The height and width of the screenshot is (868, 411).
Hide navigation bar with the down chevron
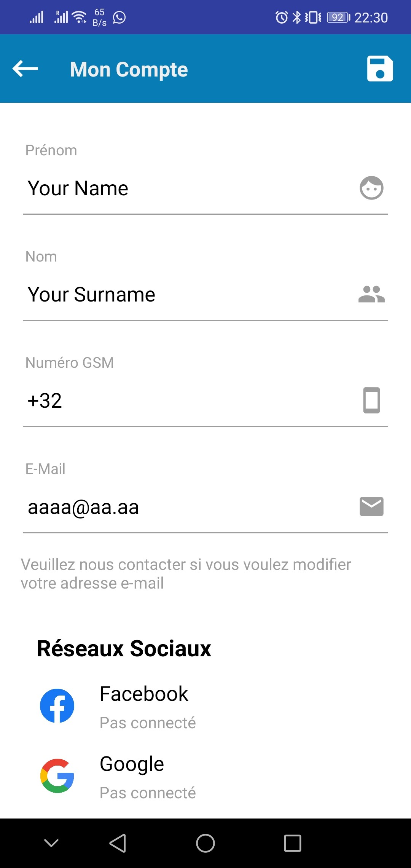pyautogui.click(x=51, y=843)
